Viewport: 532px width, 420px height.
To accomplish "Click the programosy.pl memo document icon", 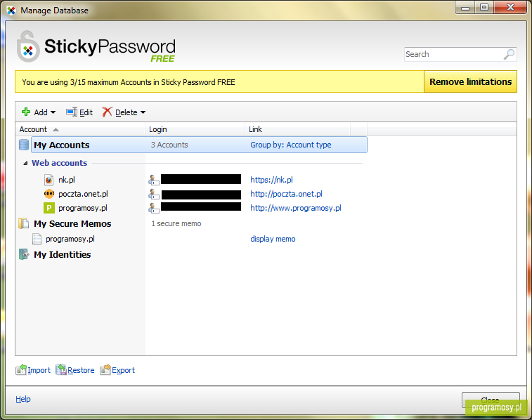I will (37, 239).
